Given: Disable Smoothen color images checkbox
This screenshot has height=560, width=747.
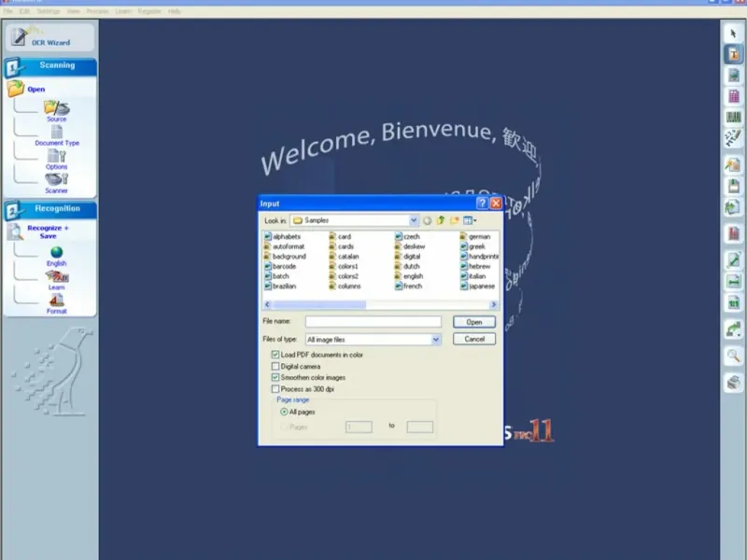Looking at the screenshot, I should (275, 377).
